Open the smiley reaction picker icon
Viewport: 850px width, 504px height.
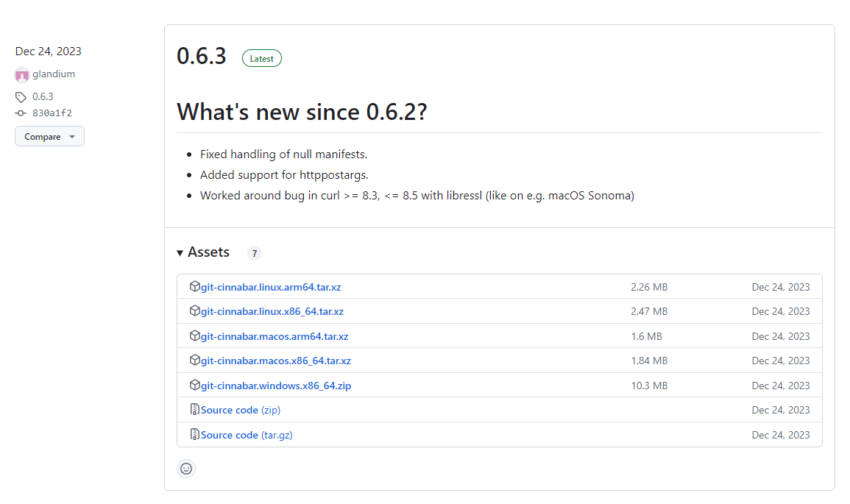(x=186, y=469)
